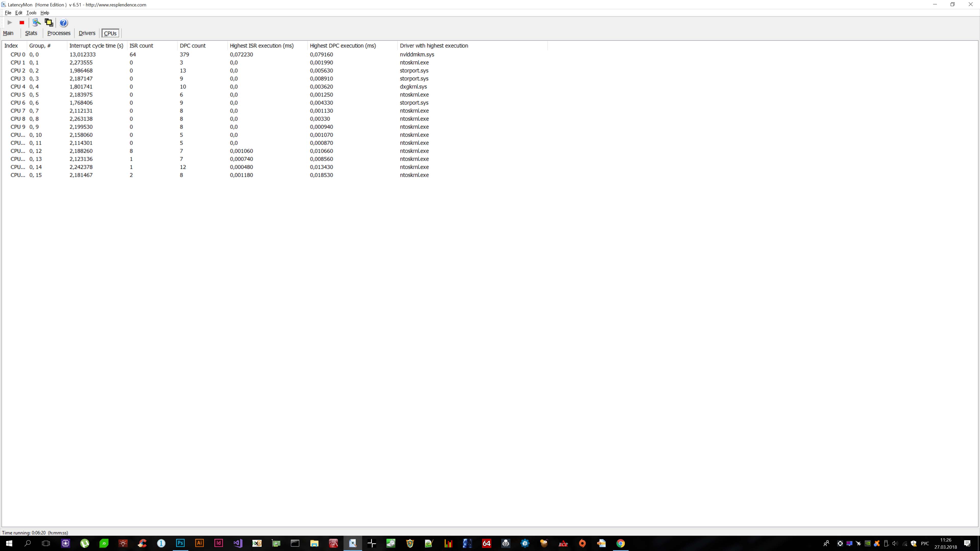Click the red Stop monitoring button
The image size is (980, 551).
(x=22, y=23)
